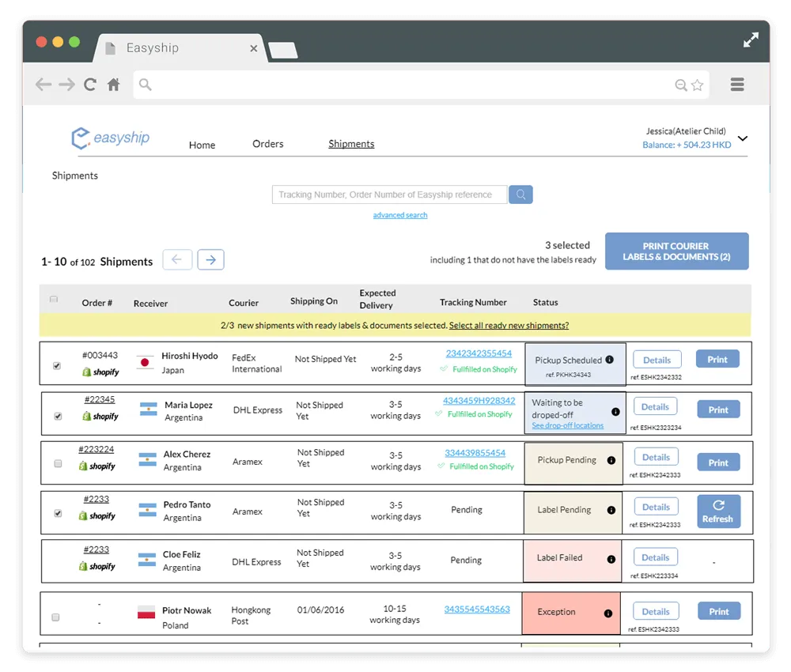This screenshot has width=791, height=672.
Task: Click Shopify icon under order #22345
Action: click(x=100, y=417)
